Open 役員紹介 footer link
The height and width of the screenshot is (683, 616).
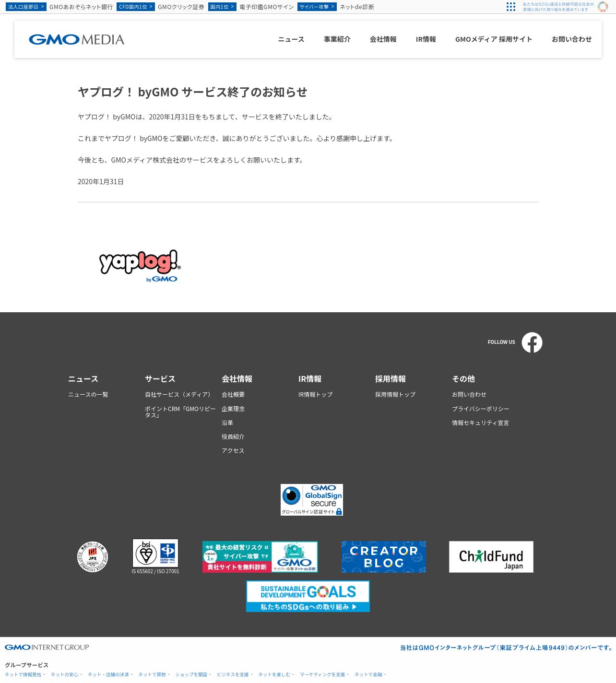[233, 437]
